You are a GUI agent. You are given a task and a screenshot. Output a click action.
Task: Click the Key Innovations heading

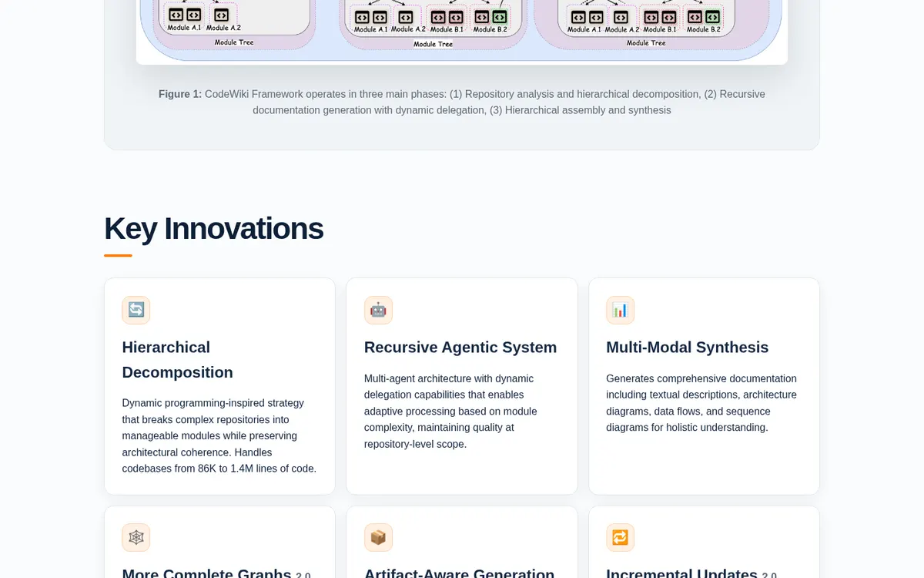[x=213, y=229]
